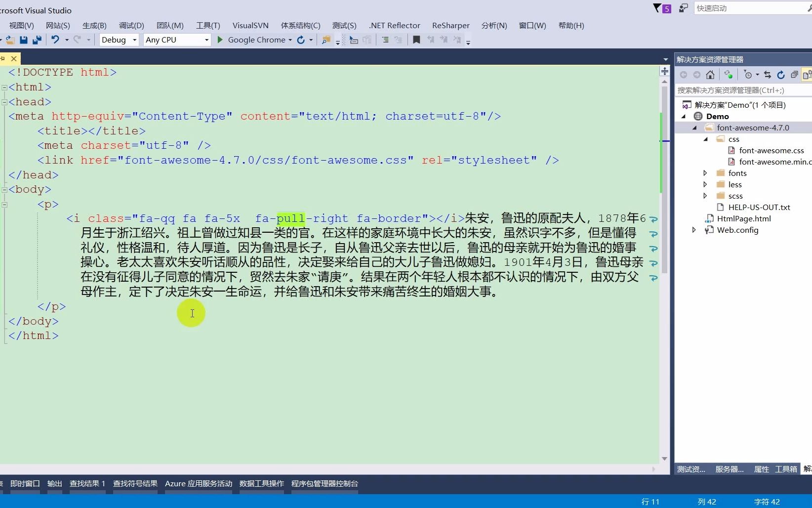Click the Open File toolbar icon
This screenshot has height=508, width=812.
[x=10, y=40]
